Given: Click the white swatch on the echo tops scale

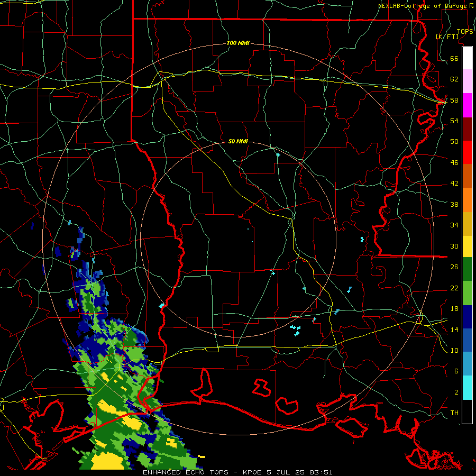Looking at the screenshot, I should tap(467, 58).
